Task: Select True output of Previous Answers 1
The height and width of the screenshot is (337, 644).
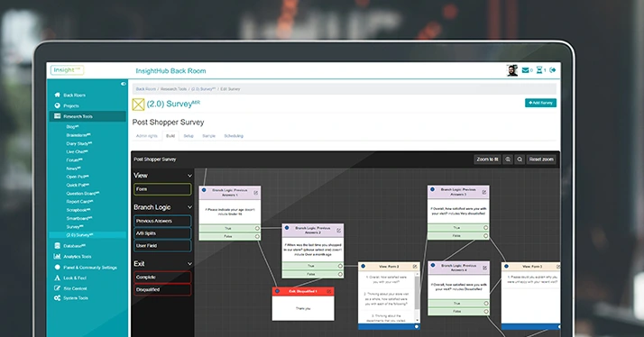Action: pos(257,228)
